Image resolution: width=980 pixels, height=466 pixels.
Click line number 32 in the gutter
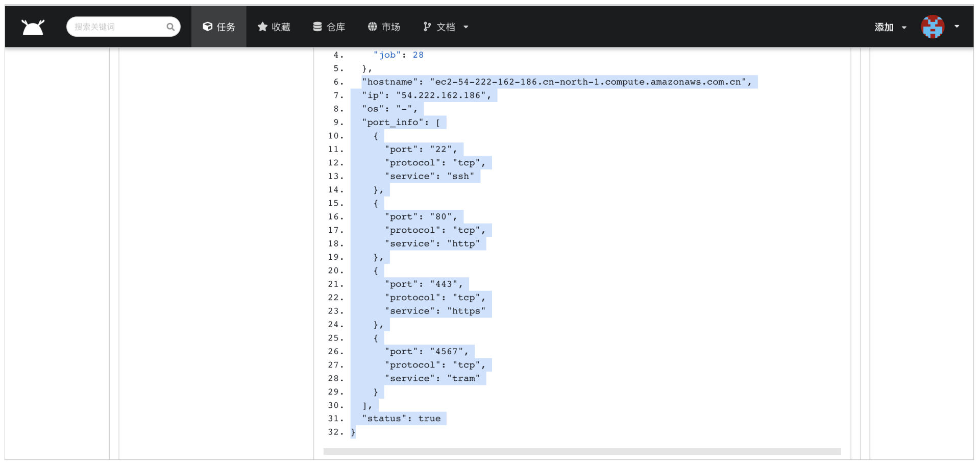(335, 432)
